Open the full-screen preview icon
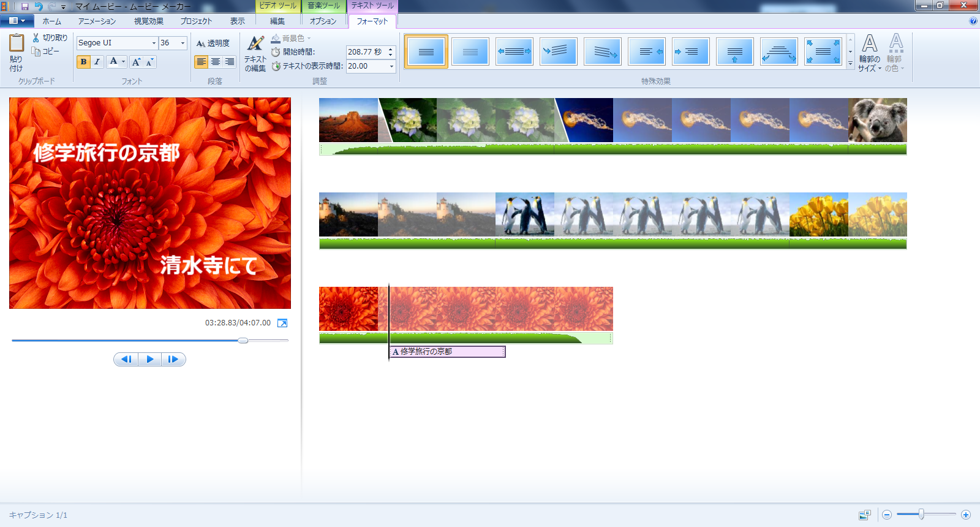Viewport: 980px width, 527px height. coord(282,323)
